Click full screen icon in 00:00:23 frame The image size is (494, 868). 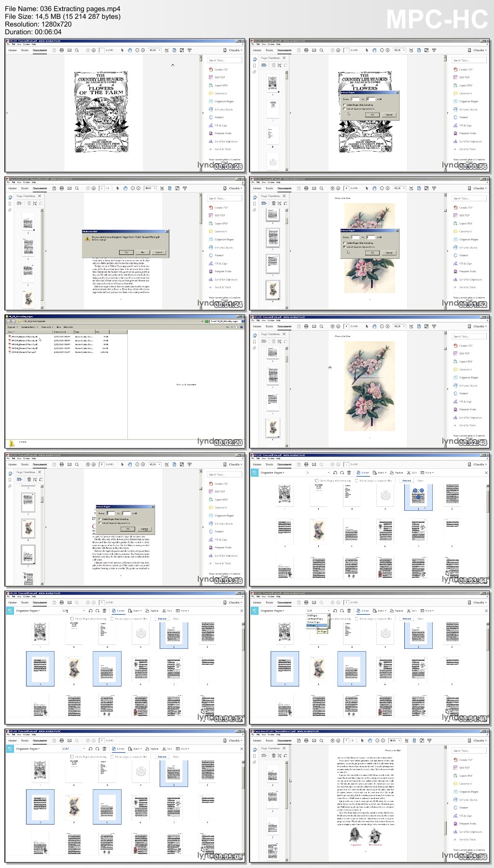[x=182, y=50]
